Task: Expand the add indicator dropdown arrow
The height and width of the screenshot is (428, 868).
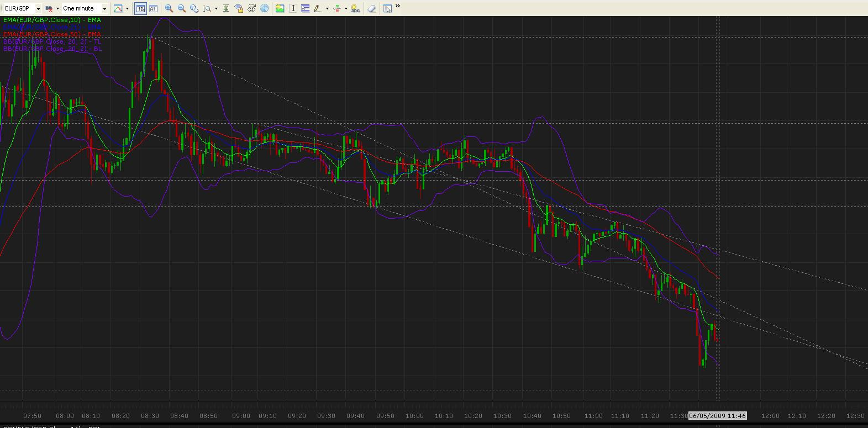Action: 346,9
